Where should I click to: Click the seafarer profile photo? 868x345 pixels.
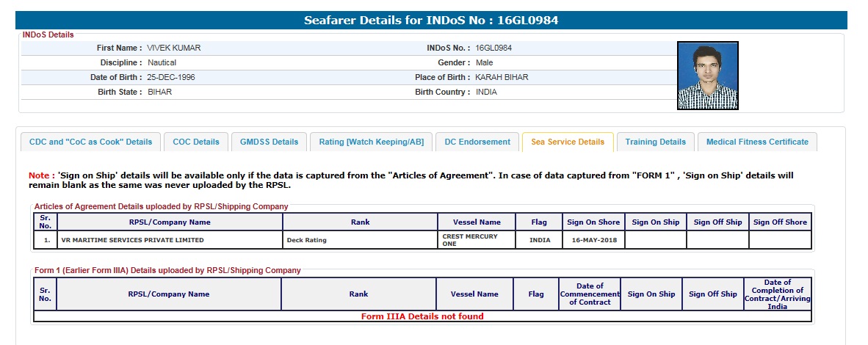coord(707,76)
